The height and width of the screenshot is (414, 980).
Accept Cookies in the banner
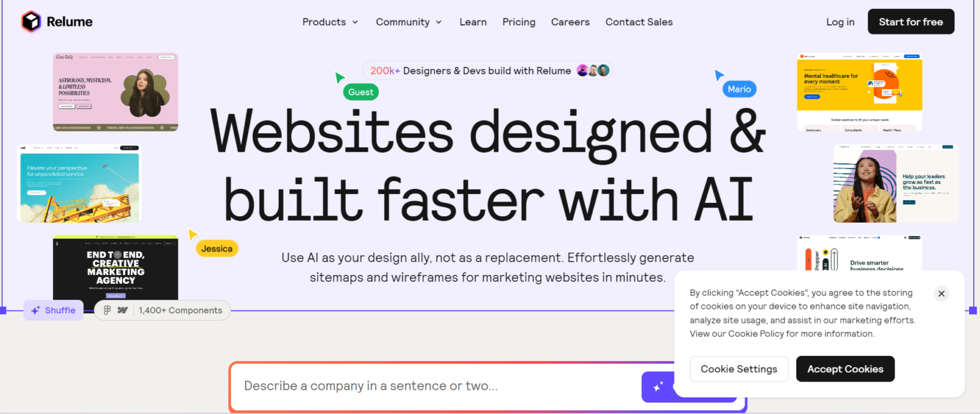coord(845,369)
